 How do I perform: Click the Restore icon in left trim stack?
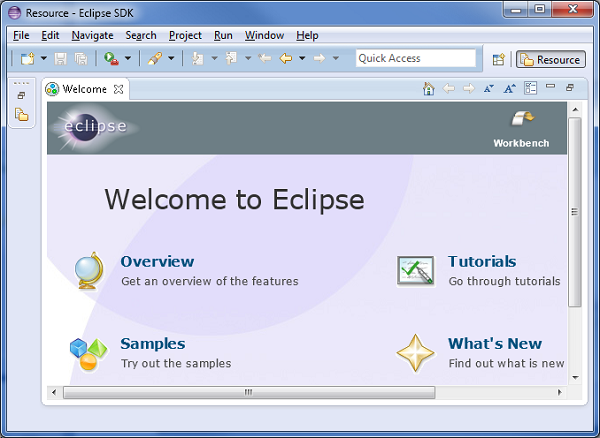pyautogui.click(x=21, y=96)
